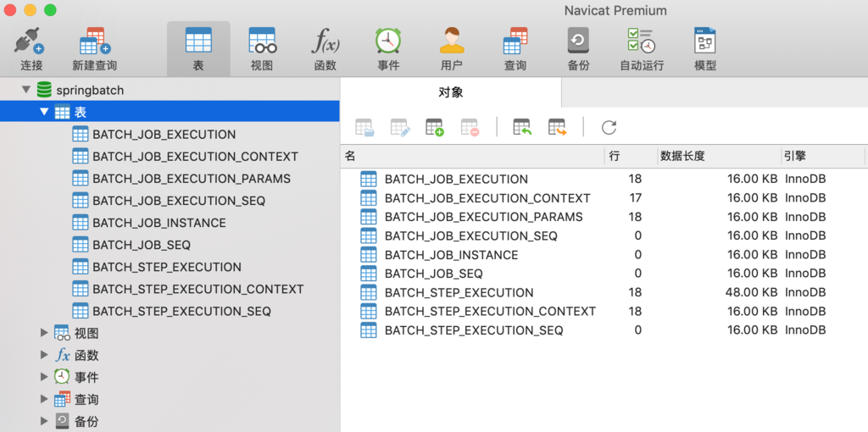The image size is (868, 432).
Task: Click the delete table red minus icon
Action: click(x=470, y=127)
